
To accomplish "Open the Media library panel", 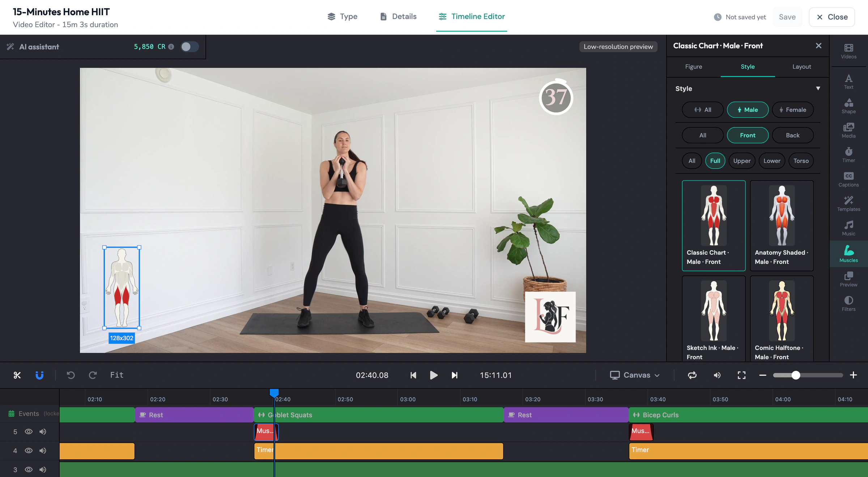I will (848, 131).
